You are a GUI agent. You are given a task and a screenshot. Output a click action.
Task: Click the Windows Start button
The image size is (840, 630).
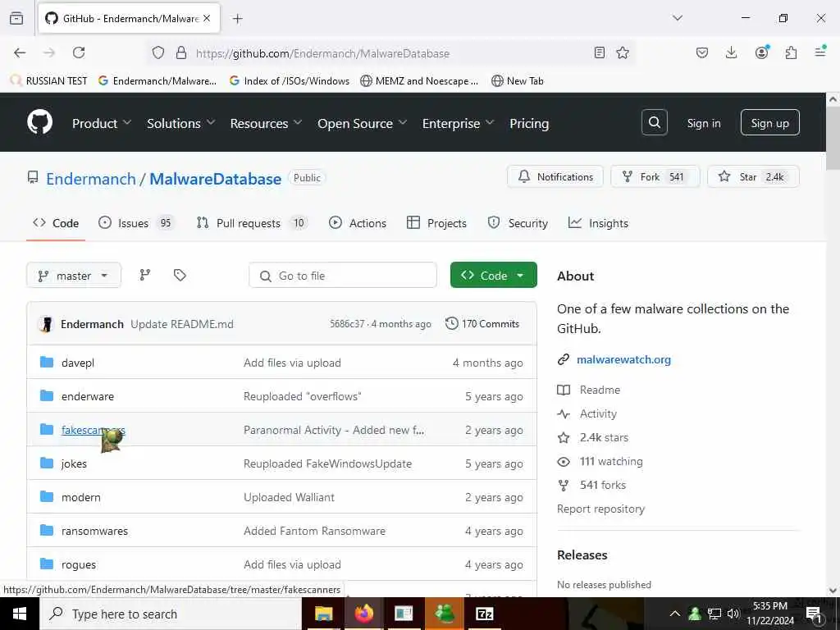point(20,614)
